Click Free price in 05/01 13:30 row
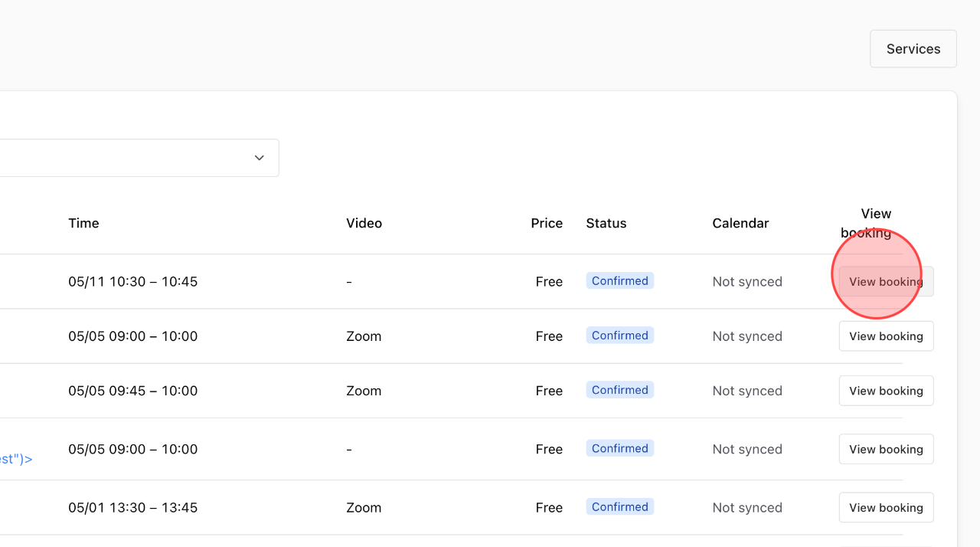The width and height of the screenshot is (980, 547). click(549, 507)
